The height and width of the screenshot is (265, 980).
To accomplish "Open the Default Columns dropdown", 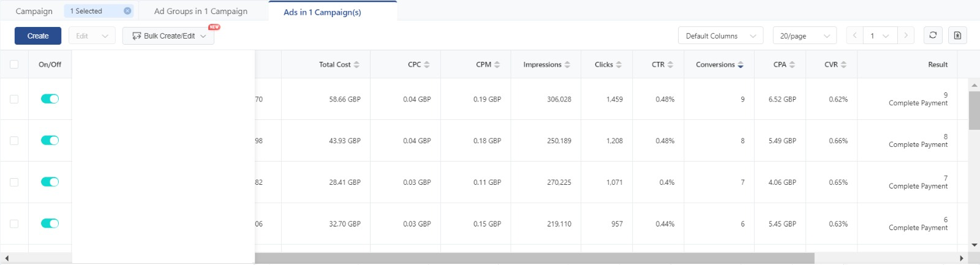I will [x=720, y=35].
